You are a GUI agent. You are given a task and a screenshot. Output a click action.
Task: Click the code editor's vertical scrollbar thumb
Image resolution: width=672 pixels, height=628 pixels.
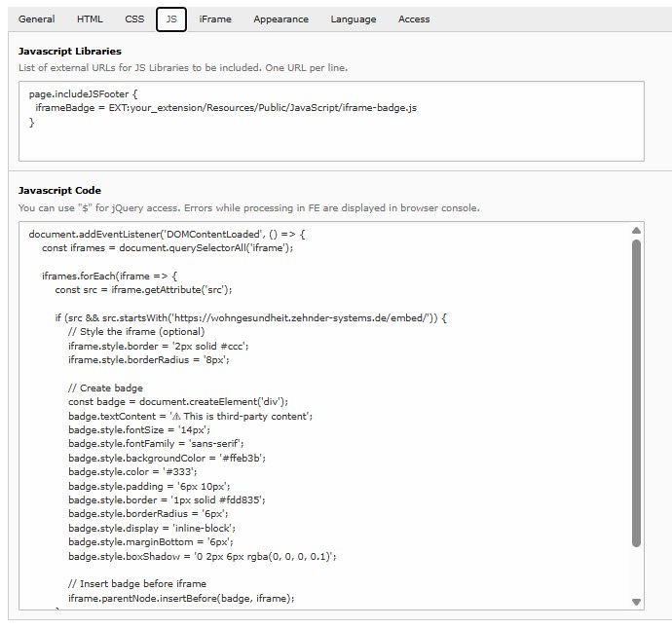pos(637,389)
